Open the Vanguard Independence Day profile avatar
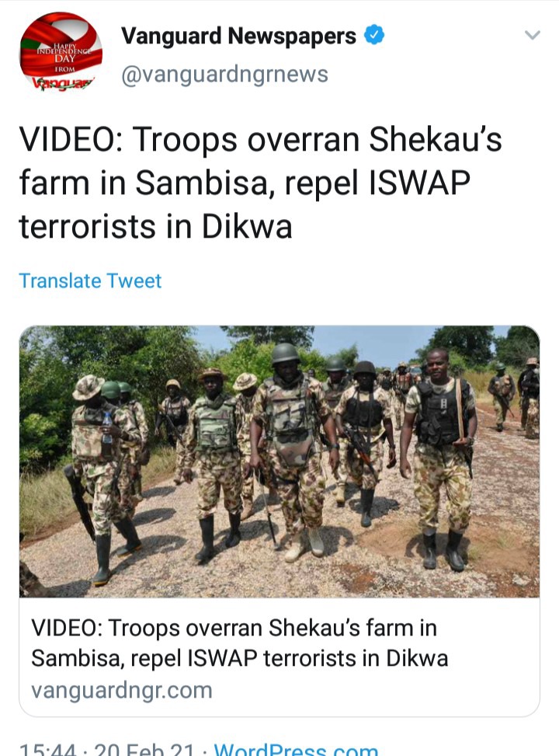559x756 pixels. (x=61, y=52)
